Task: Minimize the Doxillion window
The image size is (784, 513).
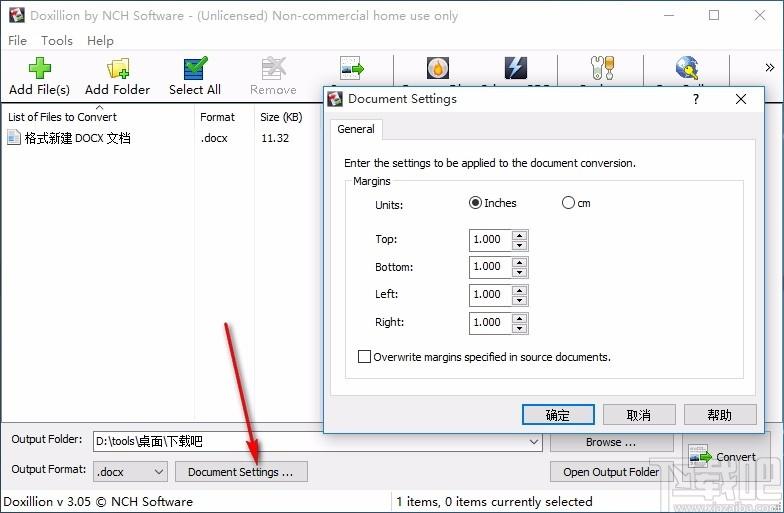Action: click(x=668, y=16)
